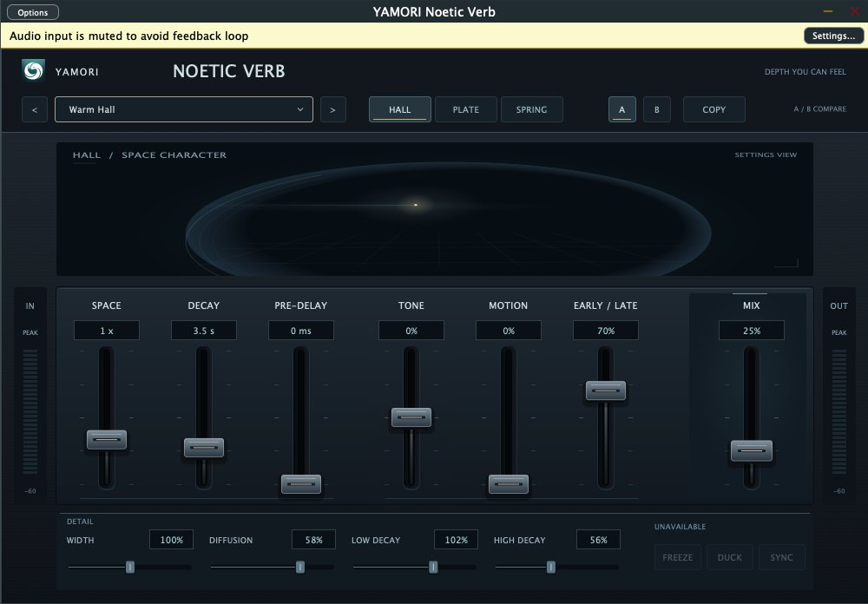Click the A / B COMPARE label
The image size is (868, 604).
[820, 109]
